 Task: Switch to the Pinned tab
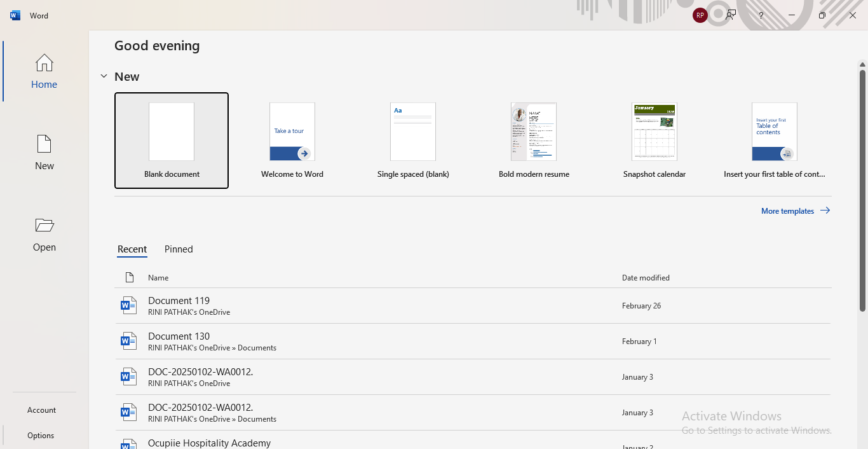point(179,249)
